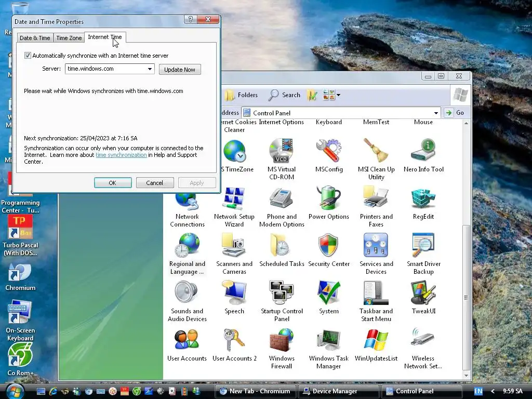Image resolution: width=532 pixels, height=399 pixels.
Task: Open Scanners and Cameras
Action: click(x=234, y=254)
